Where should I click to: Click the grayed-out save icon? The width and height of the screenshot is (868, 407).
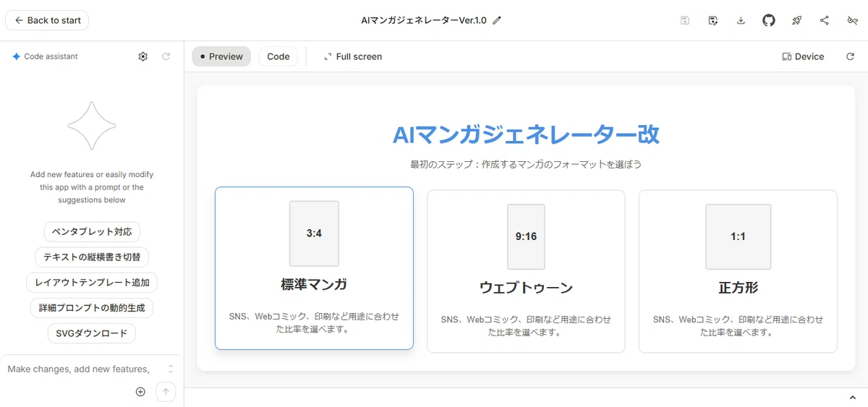click(685, 20)
